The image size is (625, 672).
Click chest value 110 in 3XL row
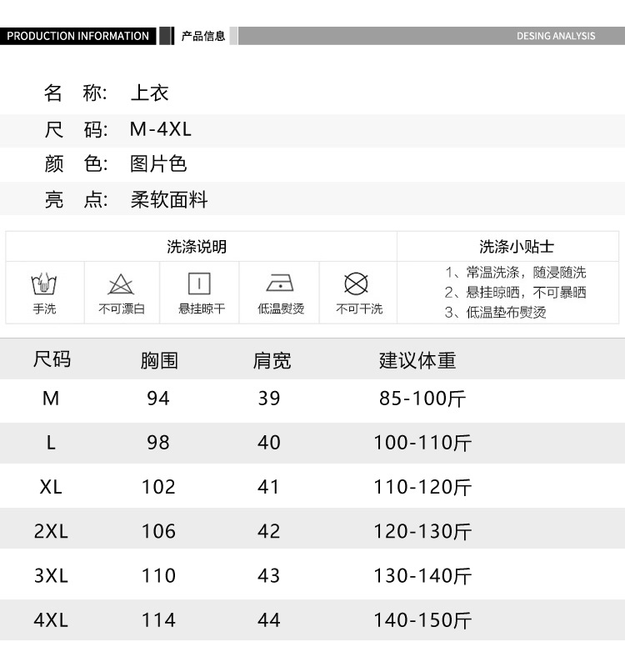[158, 576]
